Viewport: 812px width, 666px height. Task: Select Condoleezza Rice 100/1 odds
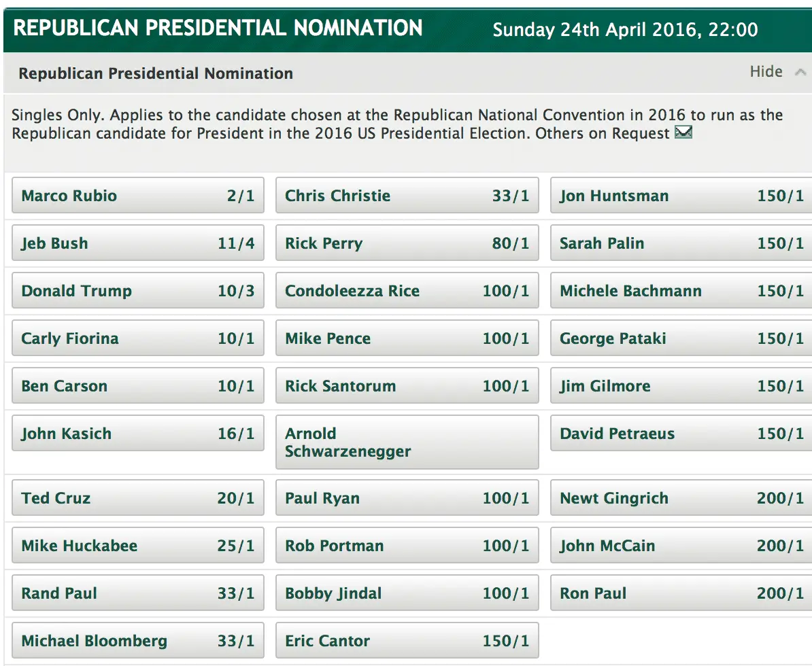407,291
